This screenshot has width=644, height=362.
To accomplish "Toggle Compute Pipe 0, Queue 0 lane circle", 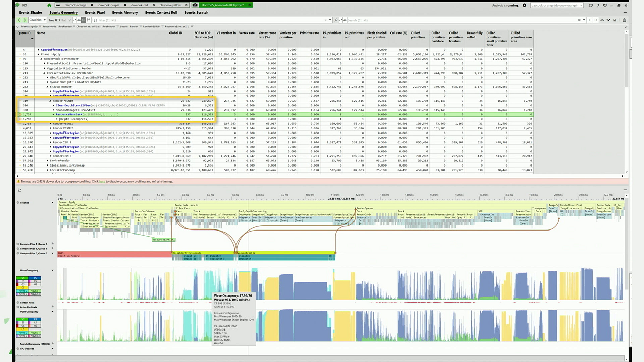I will point(18,253).
